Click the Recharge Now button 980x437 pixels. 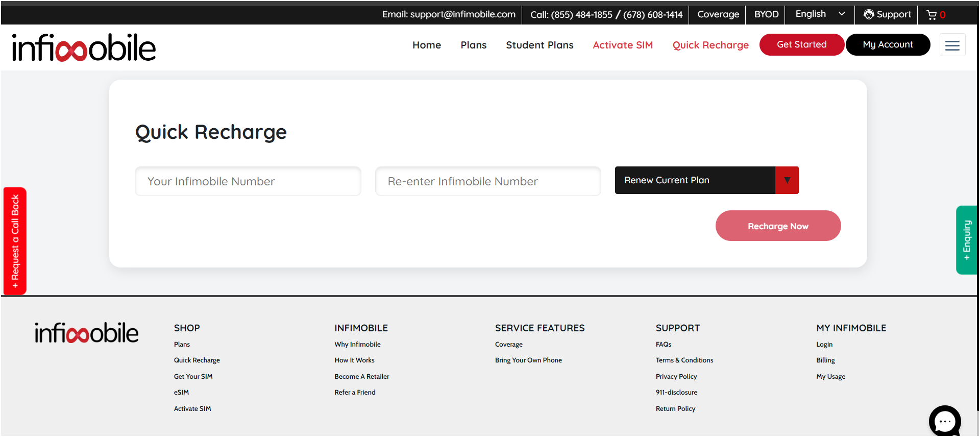(x=778, y=226)
